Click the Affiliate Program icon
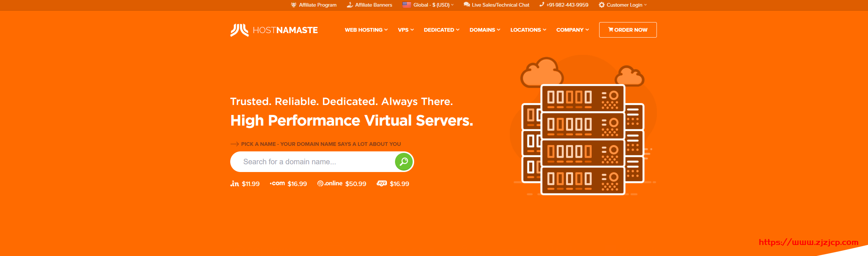868x256 pixels. point(294,5)
